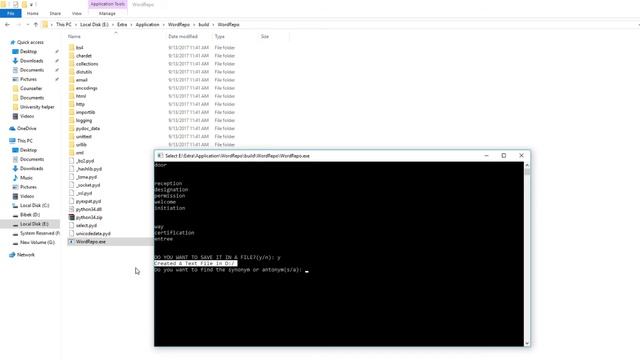
Task: Select Local Disk (E:) in sidebar
Action: point(34,224)
